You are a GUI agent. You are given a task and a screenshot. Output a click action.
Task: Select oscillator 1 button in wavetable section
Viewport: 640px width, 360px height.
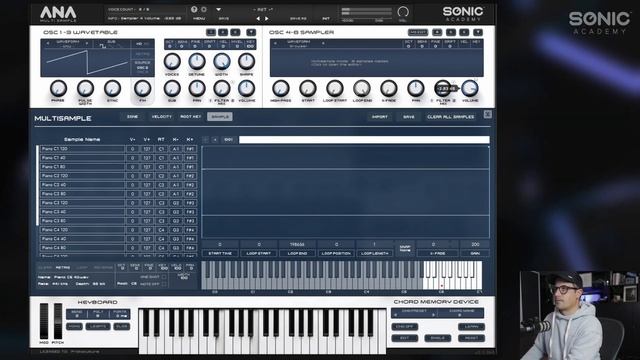click(x=211, y=32)
